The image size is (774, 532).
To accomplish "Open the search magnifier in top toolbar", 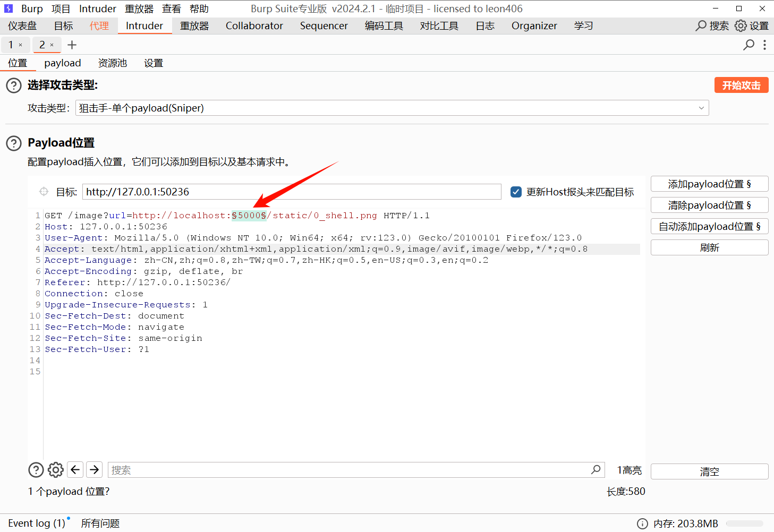I will (701, 25).
